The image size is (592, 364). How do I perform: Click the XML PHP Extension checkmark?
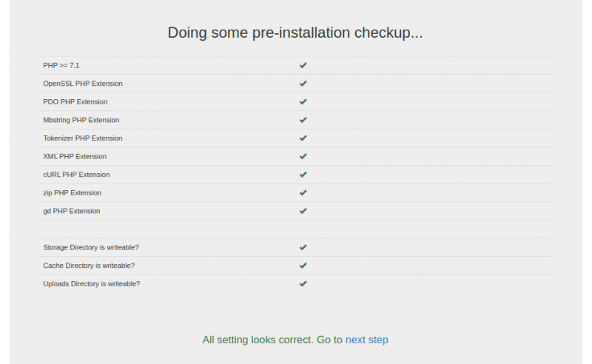[303, 156]
